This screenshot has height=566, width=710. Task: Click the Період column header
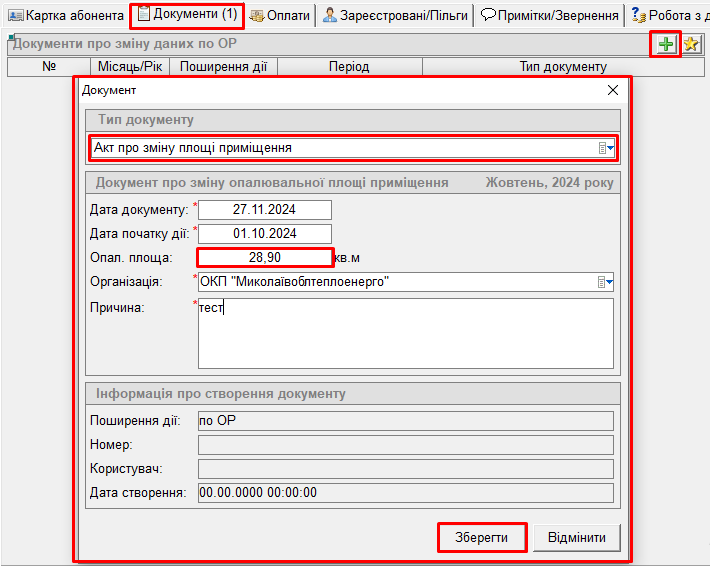[349, 67]
